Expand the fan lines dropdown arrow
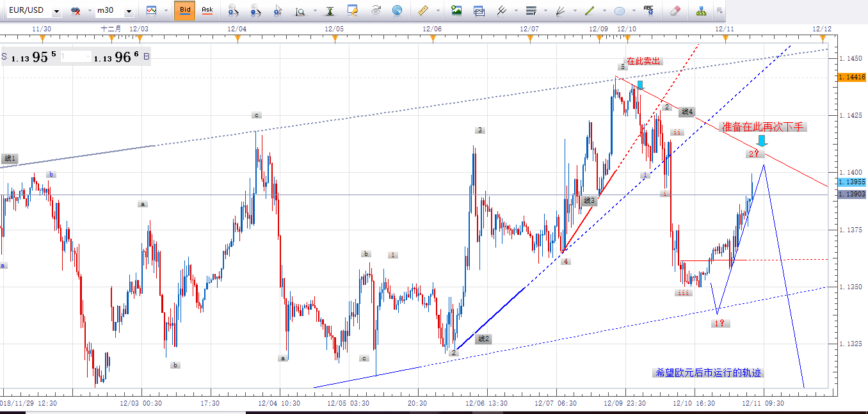Image resolution: width=868 pixels, height=414 pixels. tap(574, 11)
